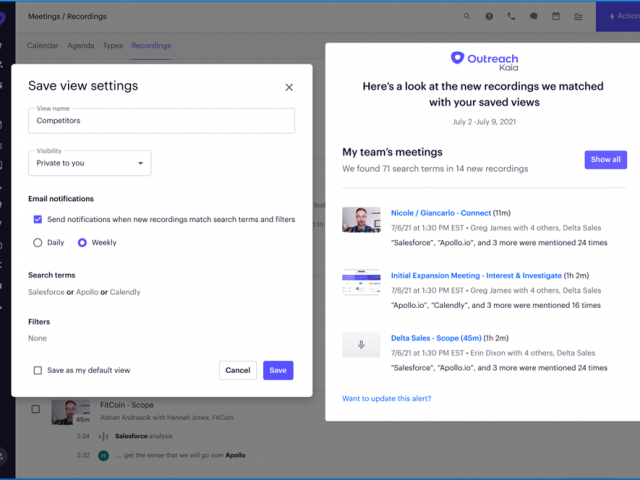Click the Apollo search term
640x480 pixels.
pos(87,292)
